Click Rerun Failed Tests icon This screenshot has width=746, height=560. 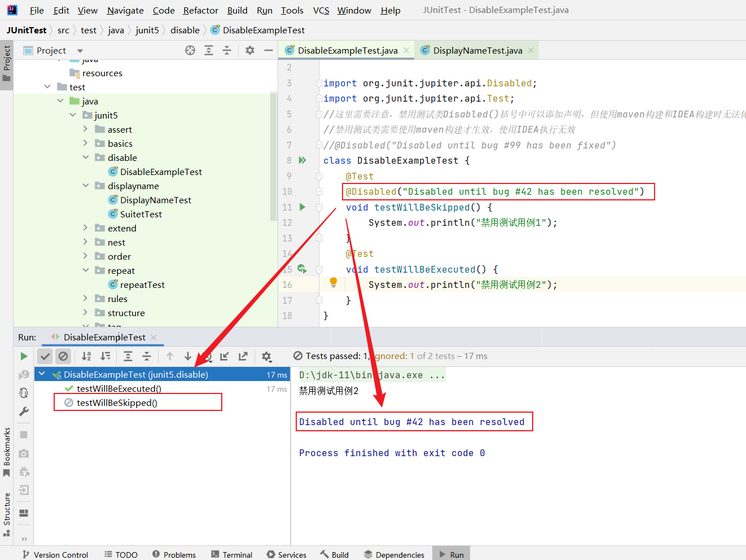coord(24,375)
